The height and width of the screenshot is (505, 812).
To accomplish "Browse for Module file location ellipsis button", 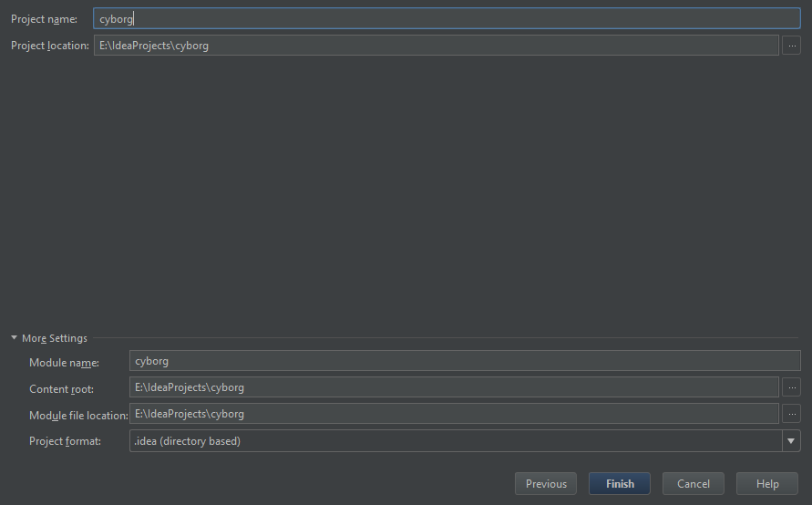I will (792, 414).
